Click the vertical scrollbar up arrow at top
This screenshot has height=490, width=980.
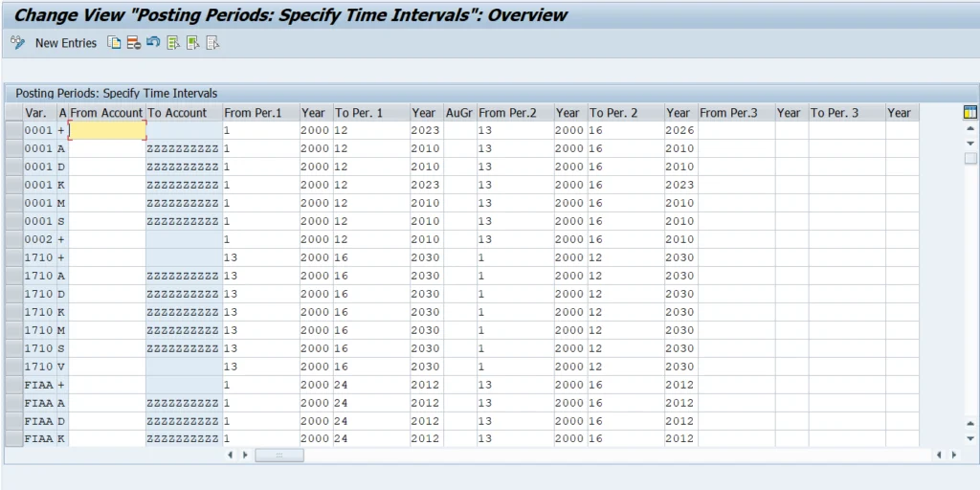point(970,129)
